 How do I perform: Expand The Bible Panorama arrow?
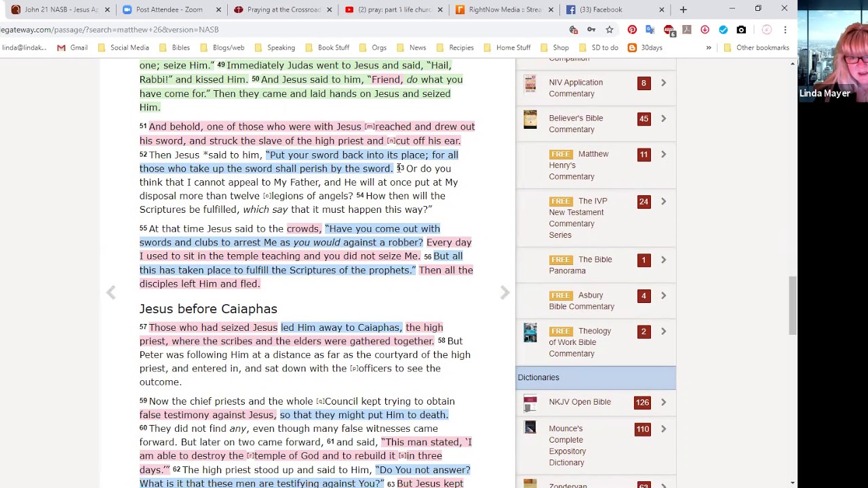[663, 260]
